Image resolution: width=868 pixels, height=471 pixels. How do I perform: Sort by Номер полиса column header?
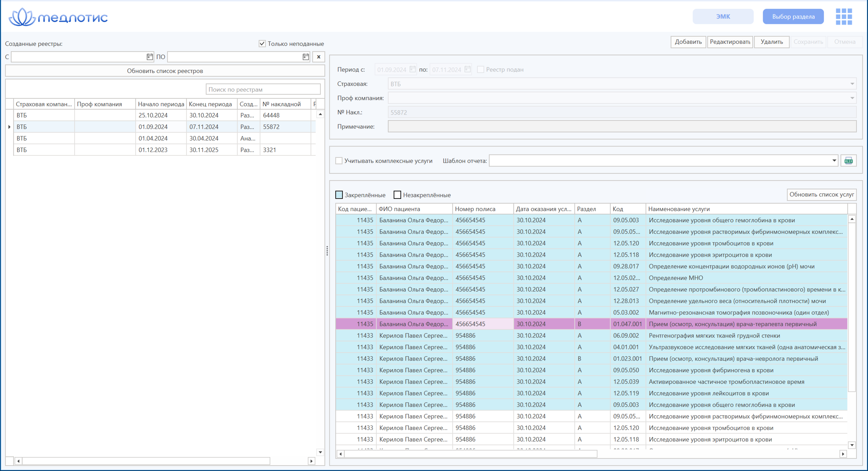tap(483, 209)
